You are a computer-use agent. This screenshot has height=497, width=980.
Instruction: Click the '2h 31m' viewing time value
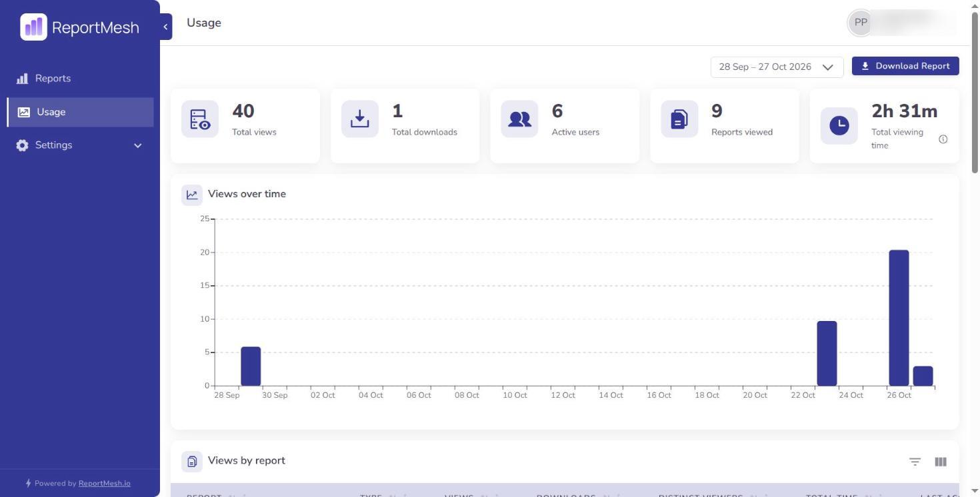(x=905, y=111)
